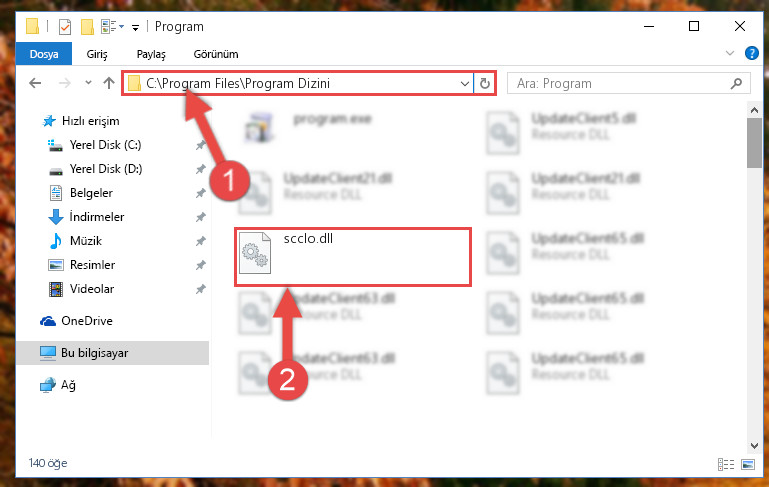Open the recent locations dropdown arrow
Screen dimensions: 769x487
point(88,83)
